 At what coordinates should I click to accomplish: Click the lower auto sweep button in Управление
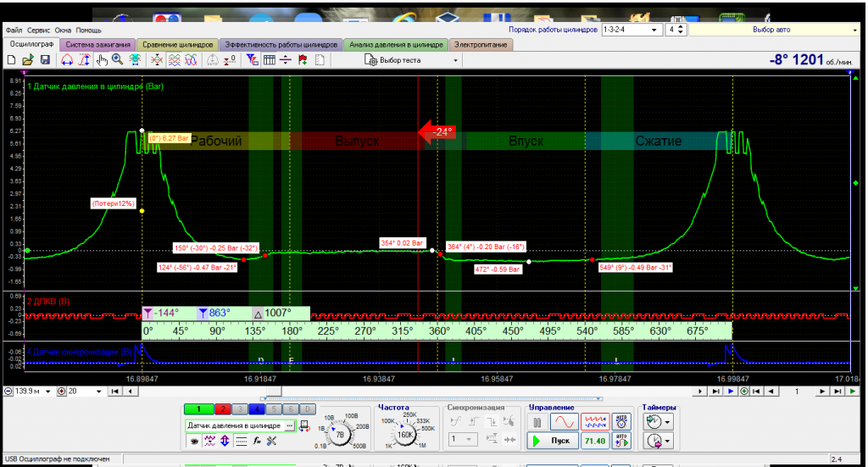(x=621, y=441)
